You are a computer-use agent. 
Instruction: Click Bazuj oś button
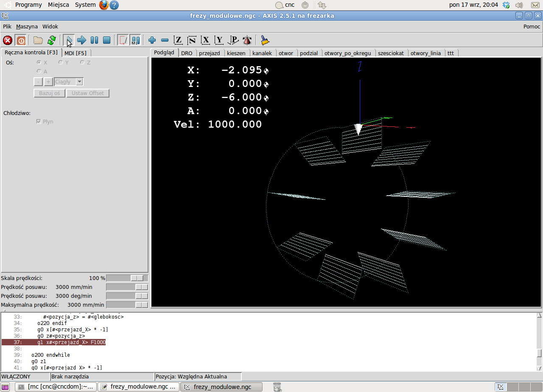(x=50, y=93)
